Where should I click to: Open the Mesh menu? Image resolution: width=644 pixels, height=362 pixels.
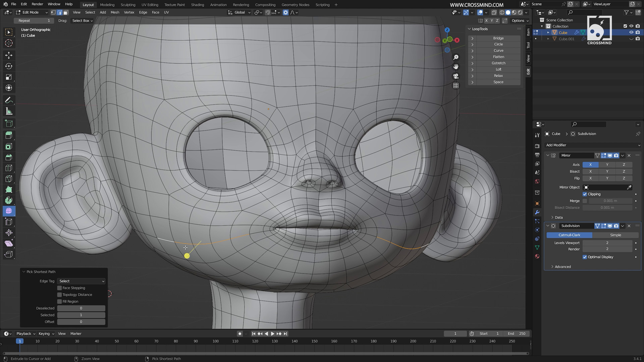(115, 12)
